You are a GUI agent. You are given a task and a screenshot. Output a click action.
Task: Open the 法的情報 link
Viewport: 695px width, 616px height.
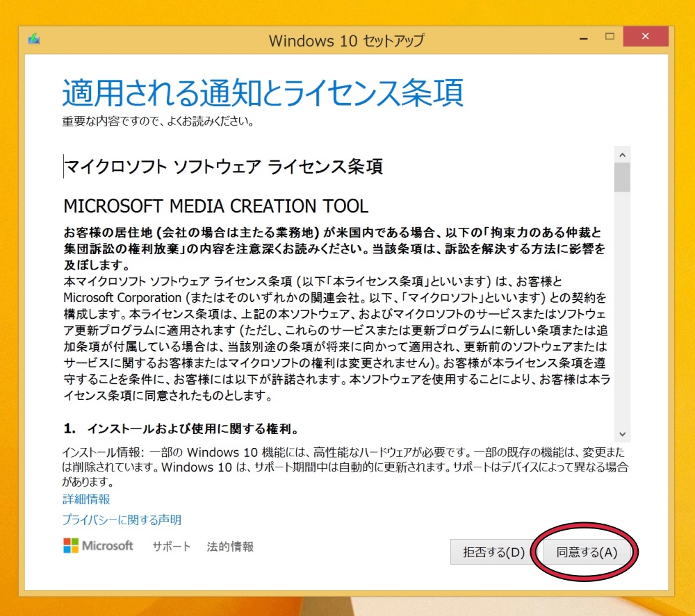click(x=230, y=547)
